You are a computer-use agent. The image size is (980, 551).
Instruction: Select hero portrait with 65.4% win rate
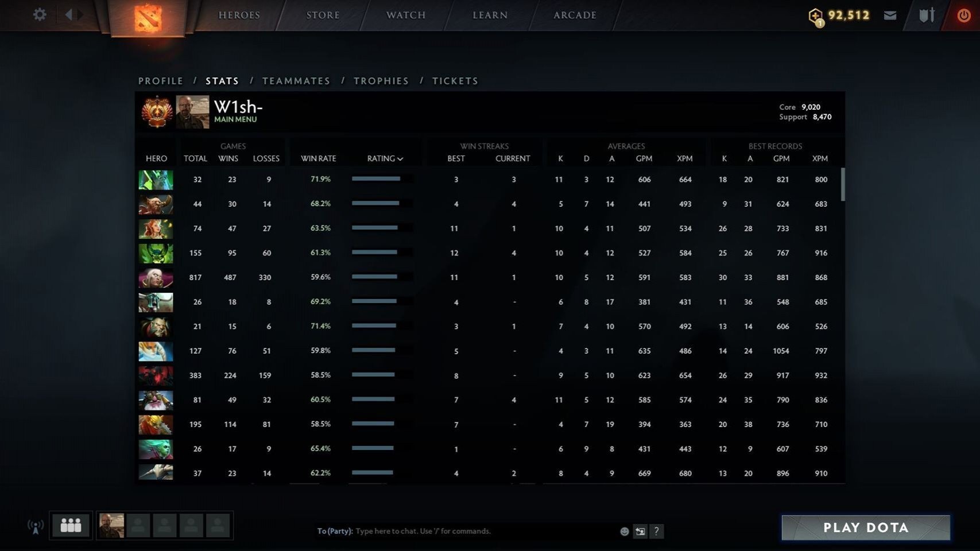point(156,449)
